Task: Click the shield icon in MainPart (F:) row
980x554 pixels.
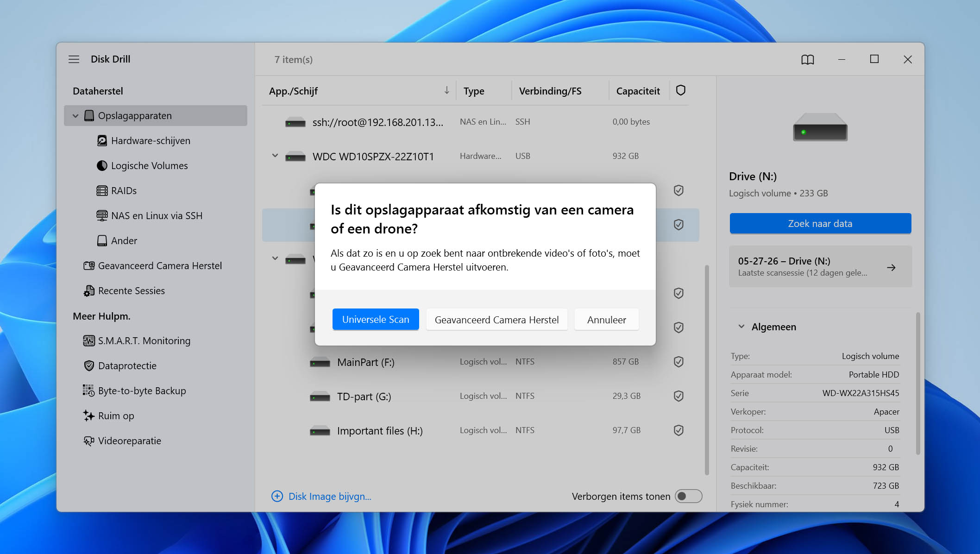Action: [x=678, y=362]
